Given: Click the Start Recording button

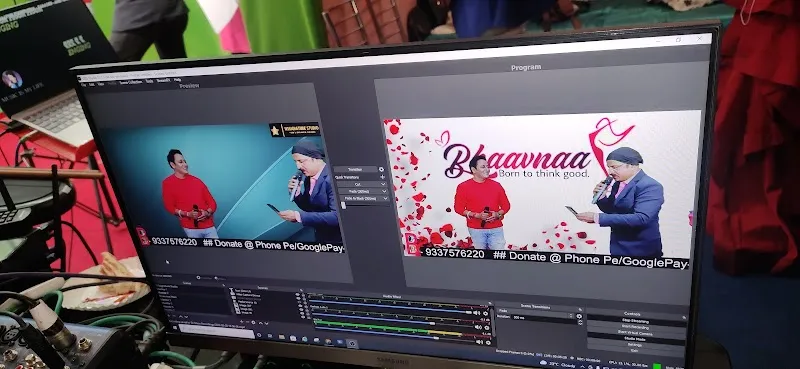Looking at the screenshot, I should 636,327.
